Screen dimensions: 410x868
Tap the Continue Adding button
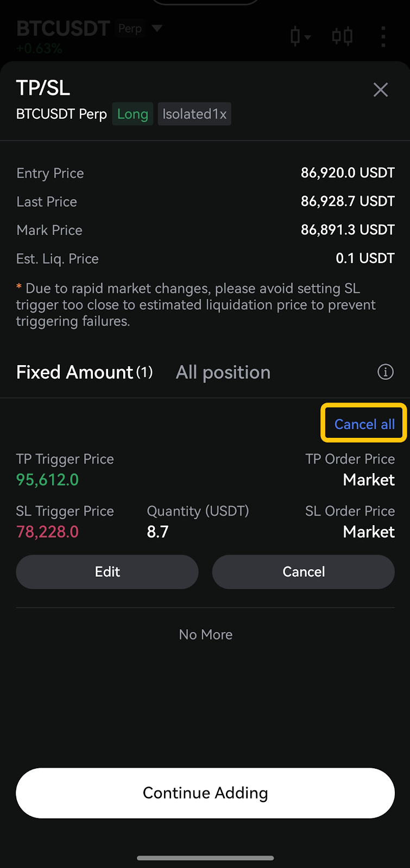(x=205, y=793)
